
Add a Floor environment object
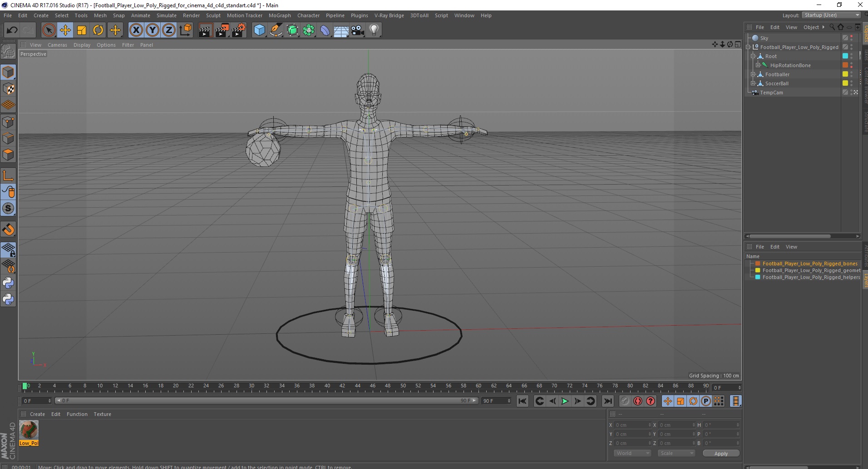click(341, 30)
